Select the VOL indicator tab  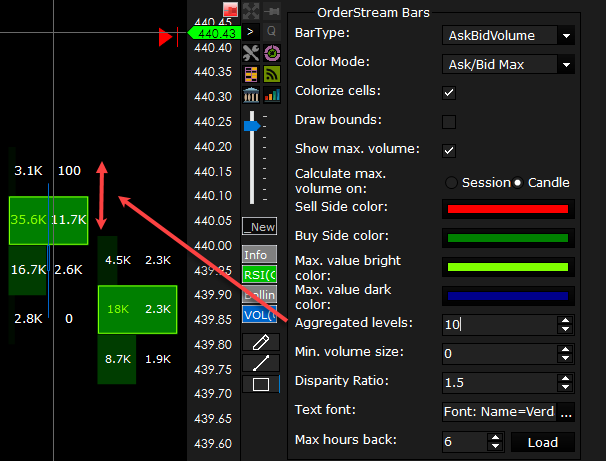coord(260,314)
